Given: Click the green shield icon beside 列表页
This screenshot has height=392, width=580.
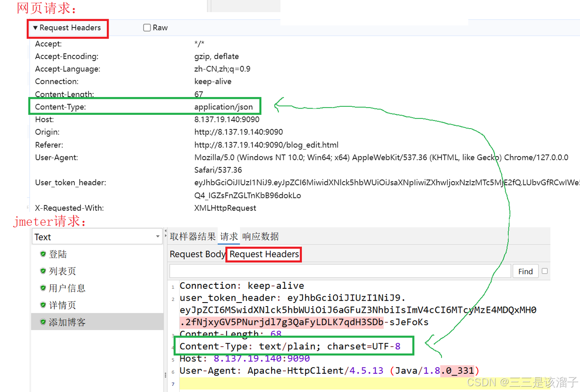Looking at the screenshot, I should 43,271.
